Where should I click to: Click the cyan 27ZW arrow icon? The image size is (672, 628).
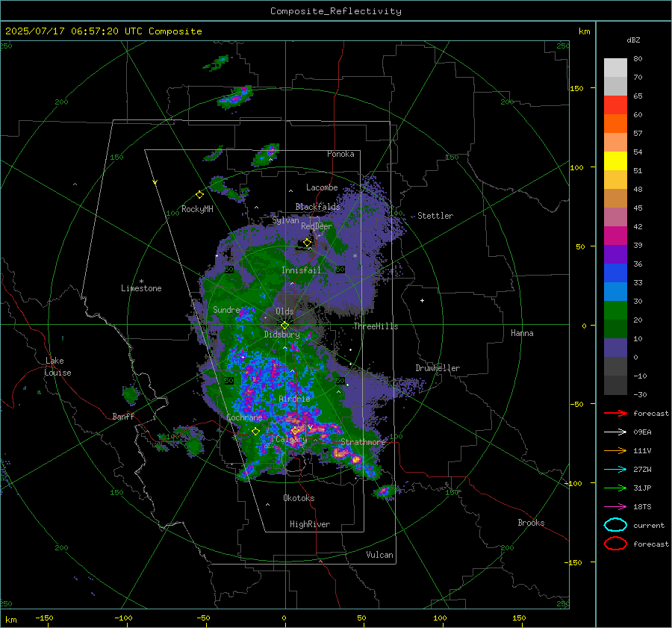[x=615, y=470]
